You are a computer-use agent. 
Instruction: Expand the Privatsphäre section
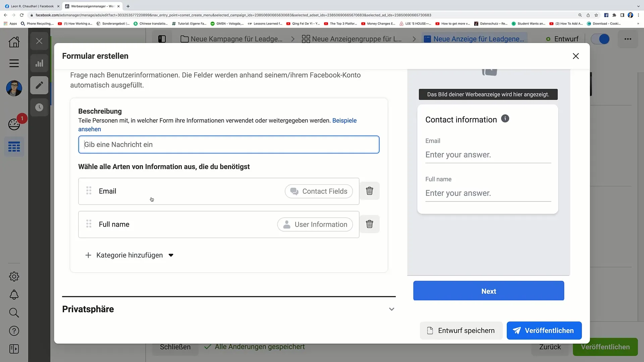391,309
